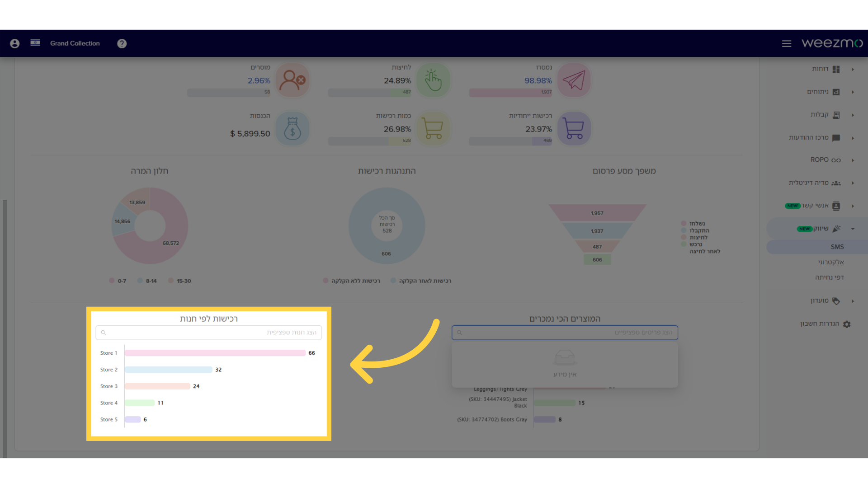Click the $ 5,899.50 revenue value
The width and height of the screenshot is (868, 488).
(250, 134)
